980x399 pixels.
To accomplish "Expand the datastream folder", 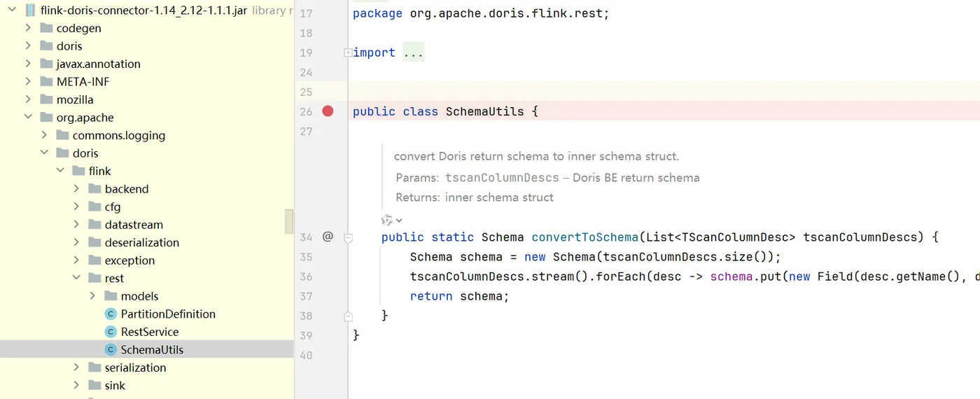I will pyautogui.click(x=76, y=225).
